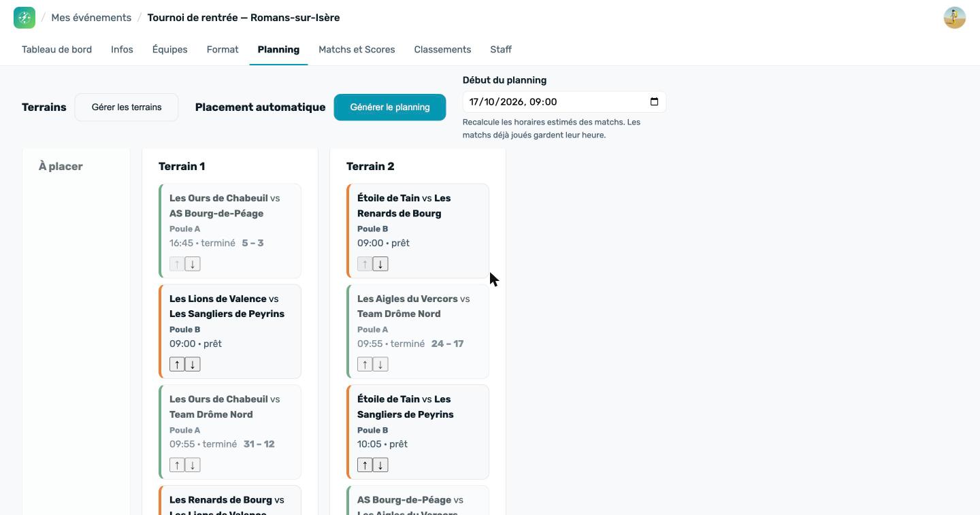Click score 5 – 3 on first match
Image resolution: width=980 pixels, height=515 pixels.
pos(252,243)
